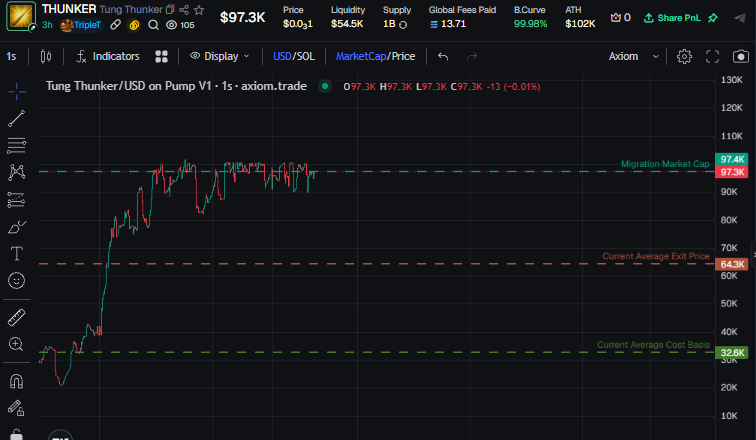756x440 pixels.
Task: Click the Global Fees Paid 13.71 value
Action: (448, 24)
